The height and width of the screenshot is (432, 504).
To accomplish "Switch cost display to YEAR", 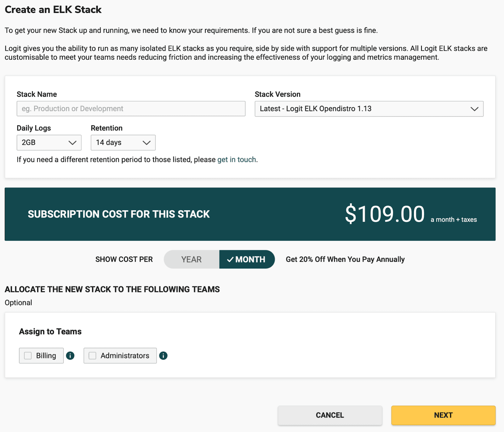I will [x=191, y=259].
